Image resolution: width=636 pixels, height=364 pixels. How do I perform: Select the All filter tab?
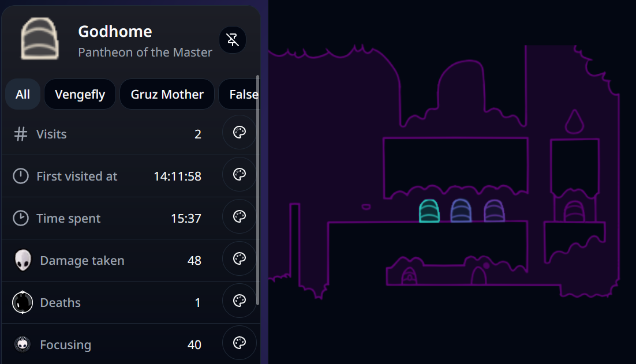(23, 94)
